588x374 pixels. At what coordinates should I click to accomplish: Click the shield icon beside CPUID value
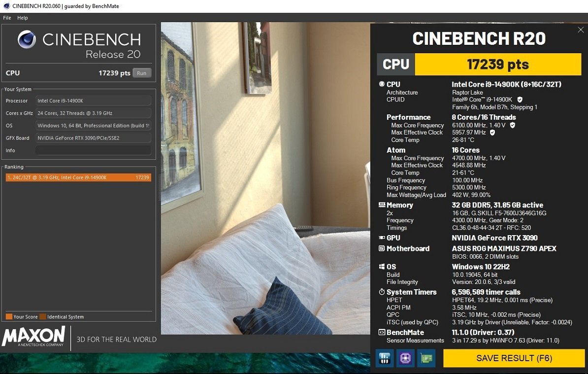click(x=520, y=100)
